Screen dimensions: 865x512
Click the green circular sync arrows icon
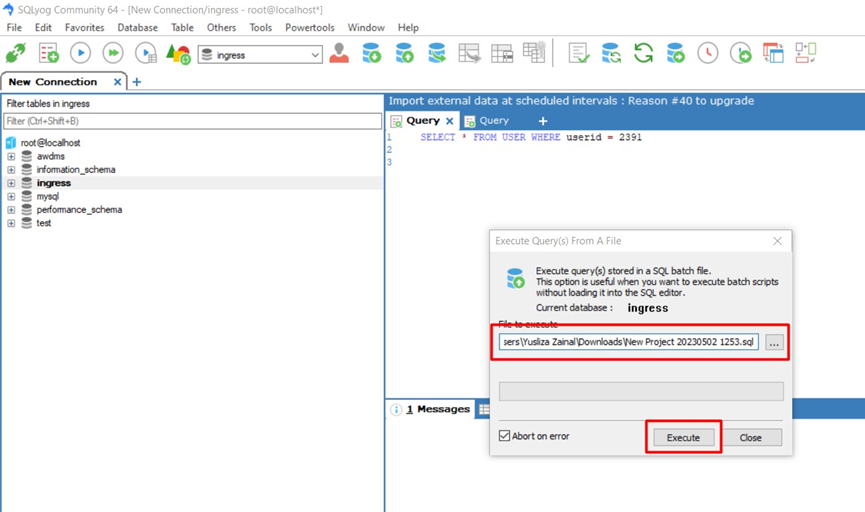(643, 54)
